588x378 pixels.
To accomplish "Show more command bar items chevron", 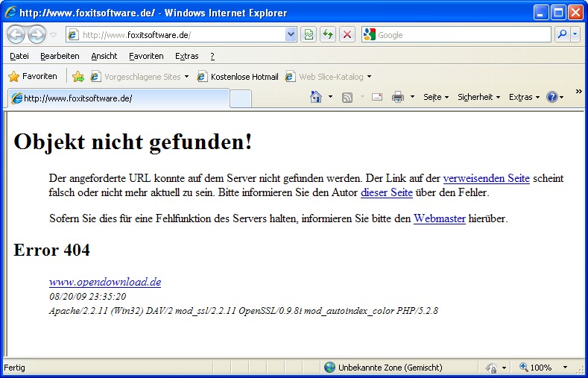I will (x=578, y=91).
